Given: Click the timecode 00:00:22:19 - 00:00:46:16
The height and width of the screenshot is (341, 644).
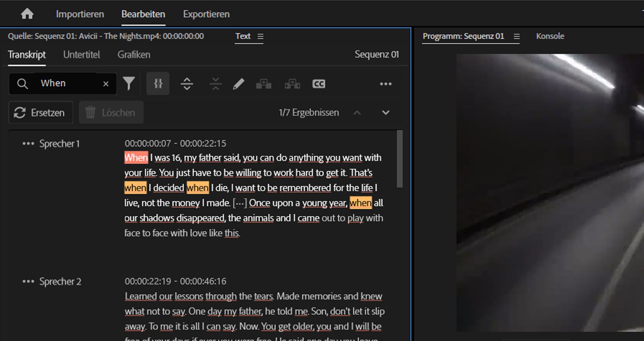Looking at the screenshot, I should pos(175,281).
